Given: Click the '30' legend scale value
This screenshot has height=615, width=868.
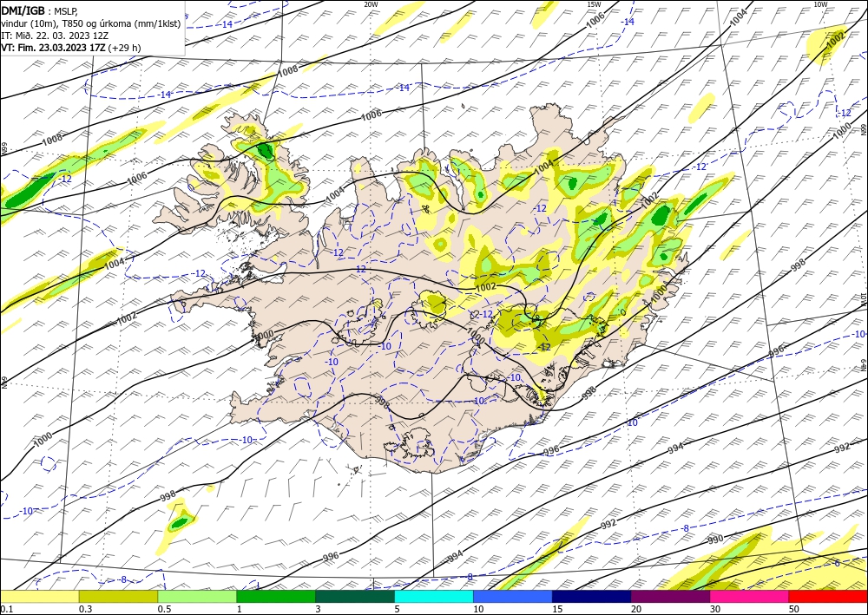Looking at the screenshot, I should point(715,609).
